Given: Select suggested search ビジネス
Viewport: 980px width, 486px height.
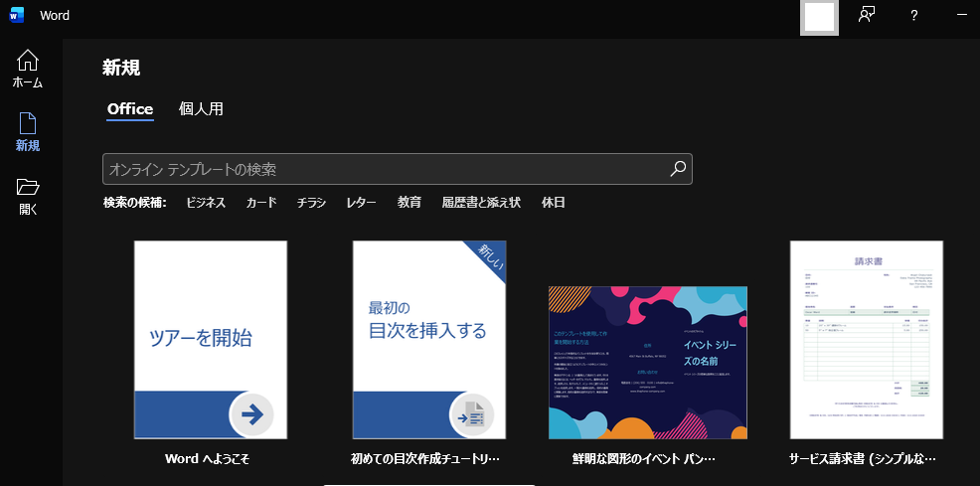Looking at the screenshot, I should click(206, 203).
